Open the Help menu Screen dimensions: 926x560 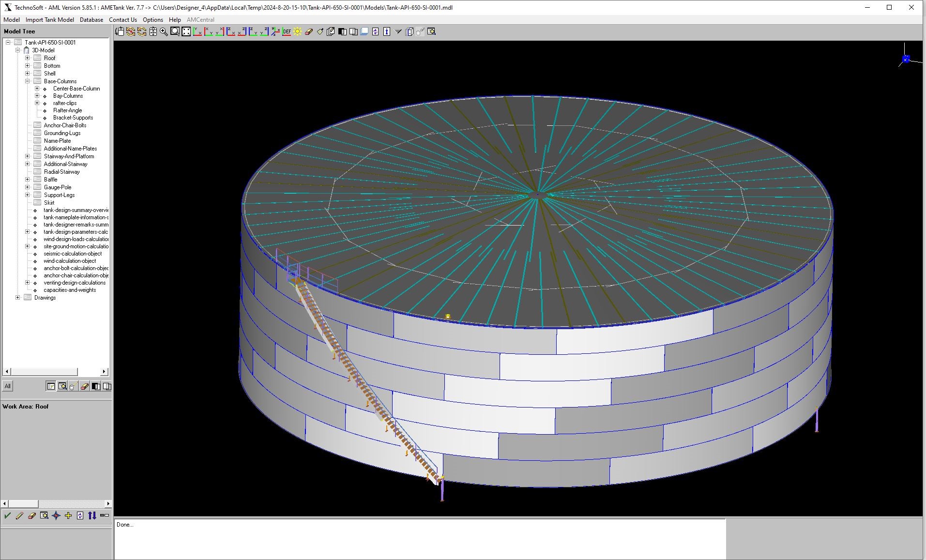175,20
